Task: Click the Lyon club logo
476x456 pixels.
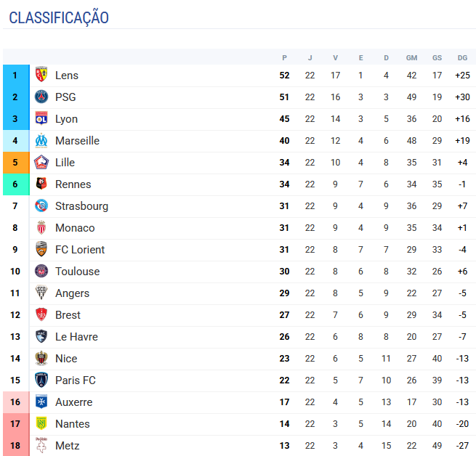Action: tap(41, 118)
